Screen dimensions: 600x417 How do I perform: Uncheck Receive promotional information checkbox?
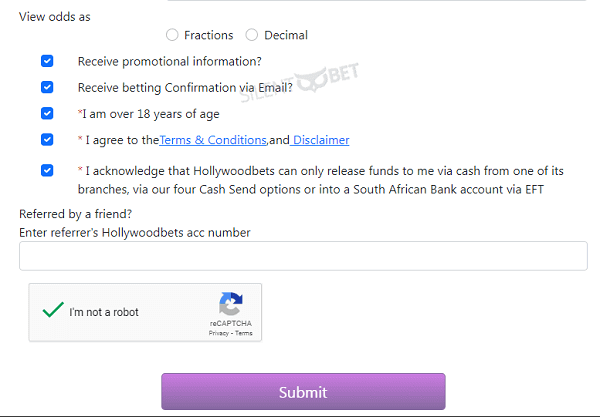[47, 61]
